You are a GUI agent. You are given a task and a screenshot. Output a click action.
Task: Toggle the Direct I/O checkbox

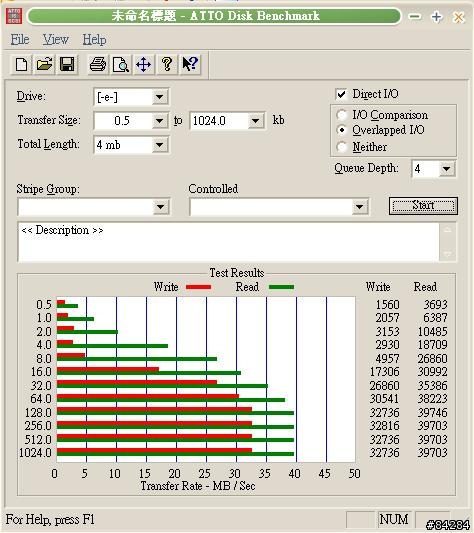coord(341,94)
